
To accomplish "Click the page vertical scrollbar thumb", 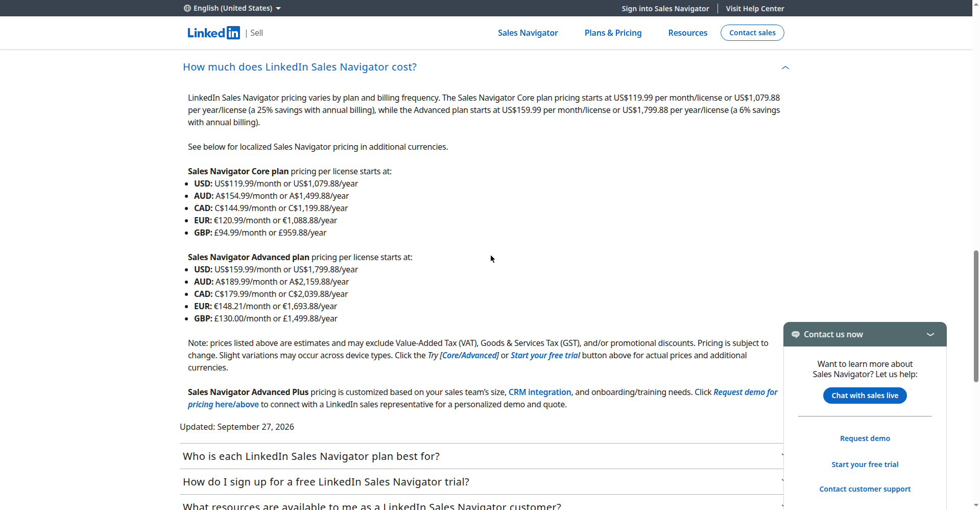I will point(976,316).
